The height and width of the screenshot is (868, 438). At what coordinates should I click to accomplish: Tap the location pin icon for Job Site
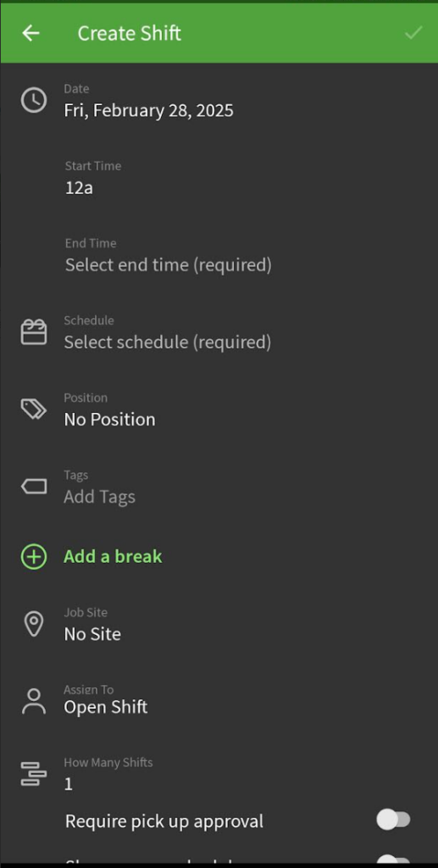[34, 624]
